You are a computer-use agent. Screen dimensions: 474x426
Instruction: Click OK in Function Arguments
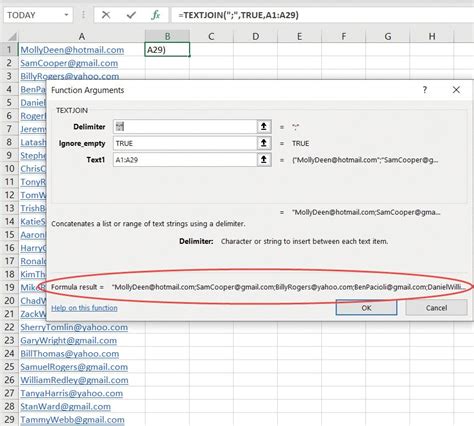[366, 308]
